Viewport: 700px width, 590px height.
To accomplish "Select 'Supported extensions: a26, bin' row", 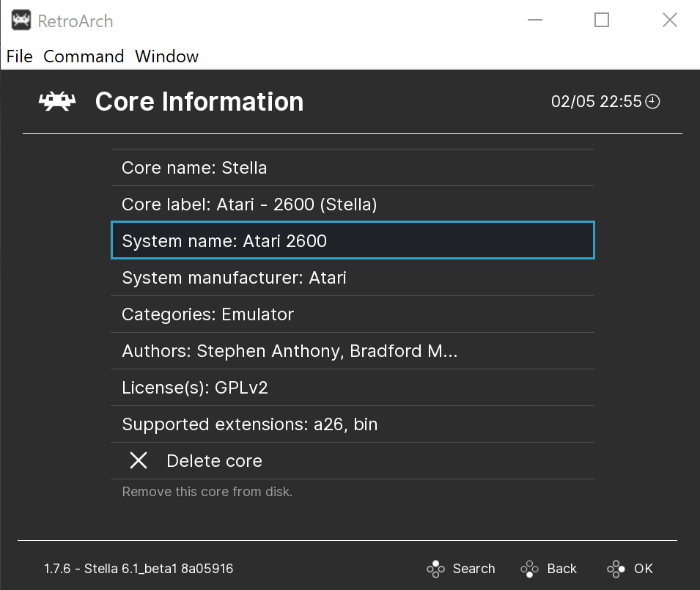I will [x=353, y=424].
